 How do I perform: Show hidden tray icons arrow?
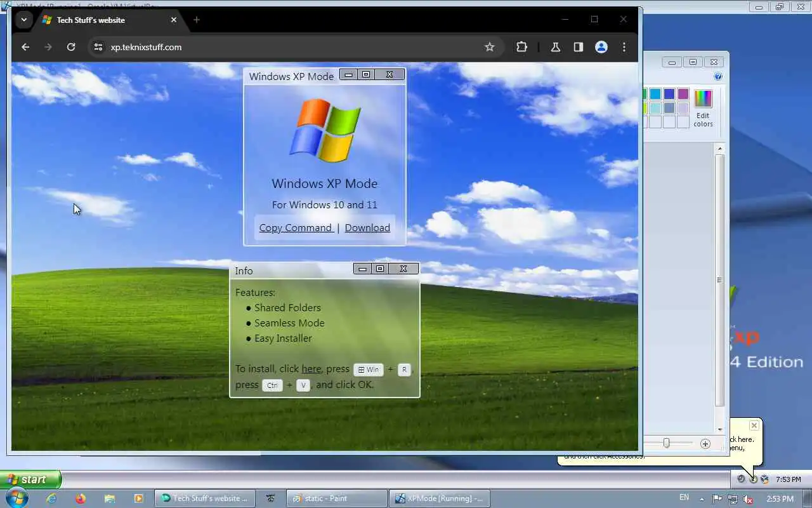[702, 498]
